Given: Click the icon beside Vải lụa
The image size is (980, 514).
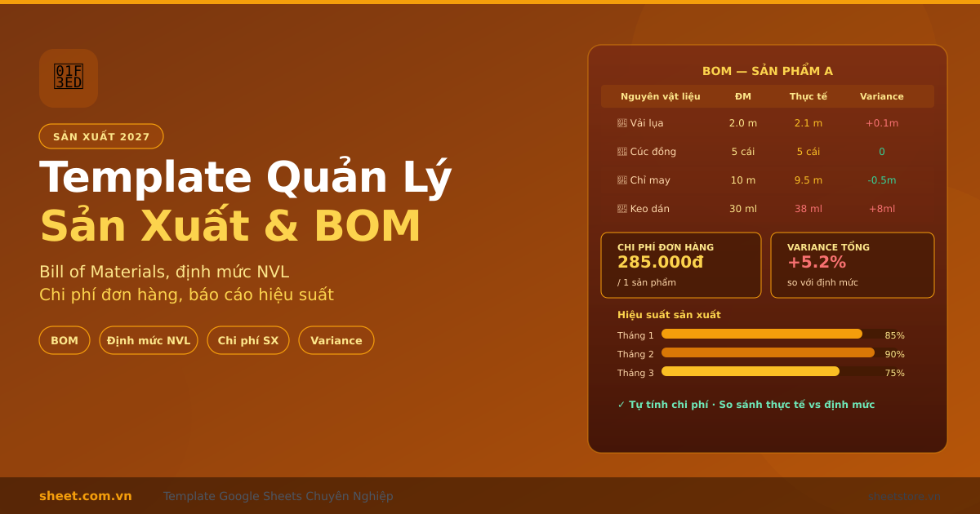Looking at the screenshot, I should 622,123.
